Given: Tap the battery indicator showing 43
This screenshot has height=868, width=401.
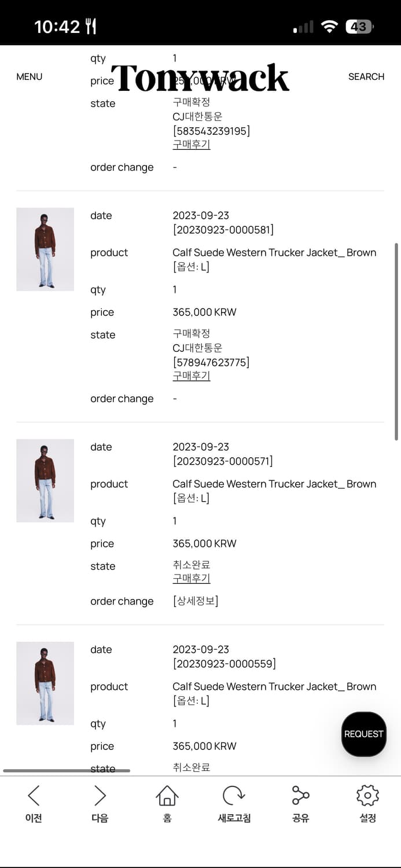Looking at the screenshot, I should click(x=359, y=27).
